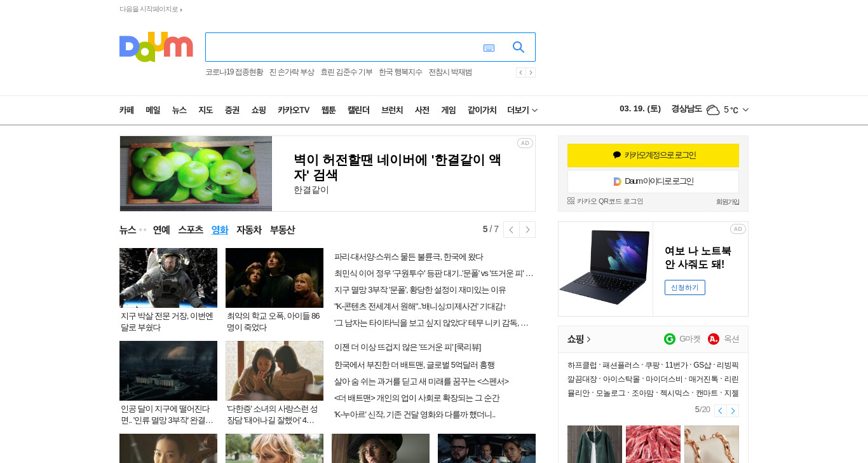Click the 카카오 QR코드 로그인 icon
Screen dimensions: 868x463
click(571, 201)
